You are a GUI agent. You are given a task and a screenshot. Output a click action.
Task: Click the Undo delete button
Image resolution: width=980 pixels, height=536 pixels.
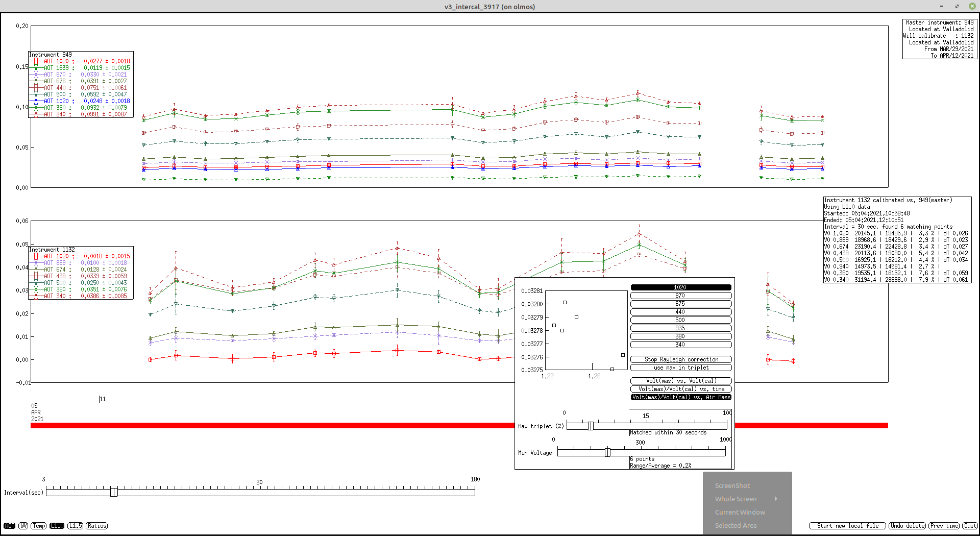pyautogui.click(x=907, y=526)
